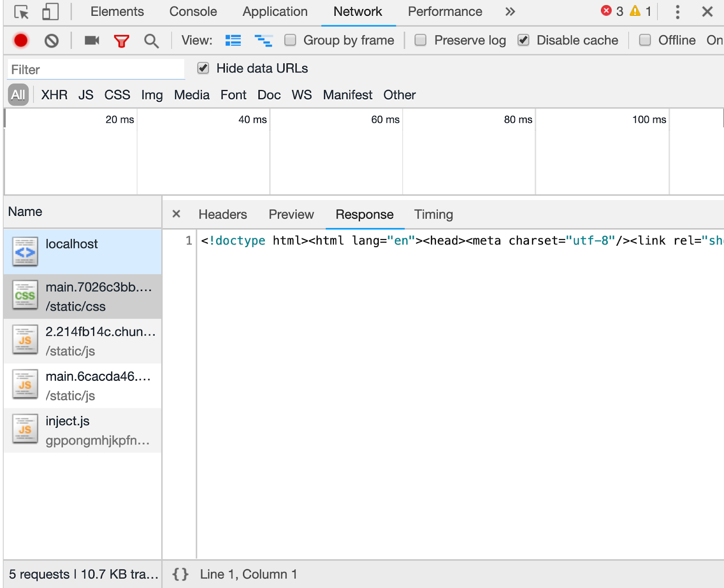
Task: Filter requests by CSS type
Action: click(117, 95)
